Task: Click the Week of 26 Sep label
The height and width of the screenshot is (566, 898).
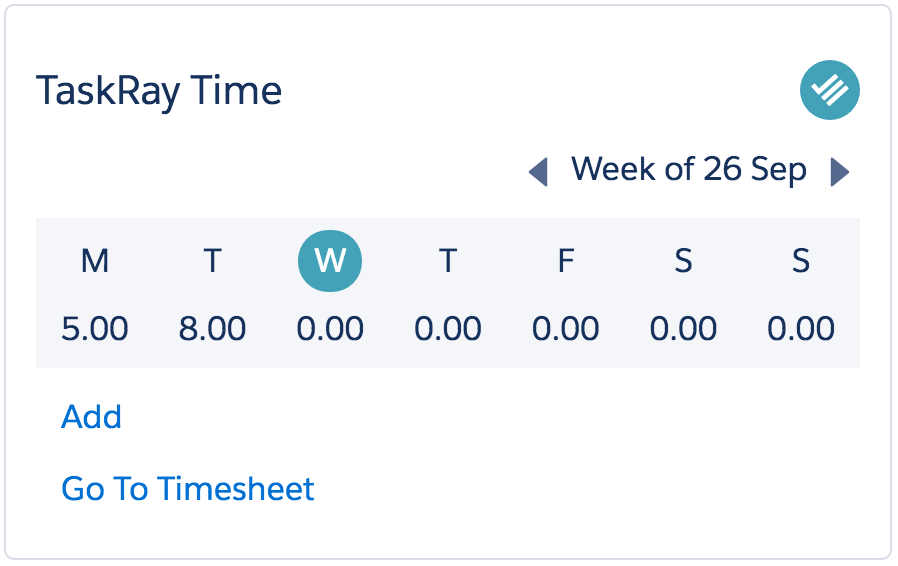Action: coord(689,170)
